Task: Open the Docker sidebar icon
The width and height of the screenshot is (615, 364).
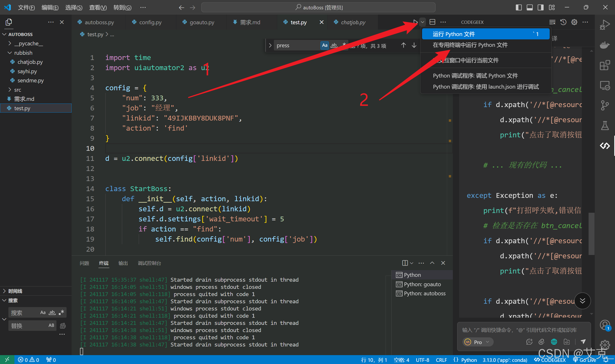Action: [604, 45]
